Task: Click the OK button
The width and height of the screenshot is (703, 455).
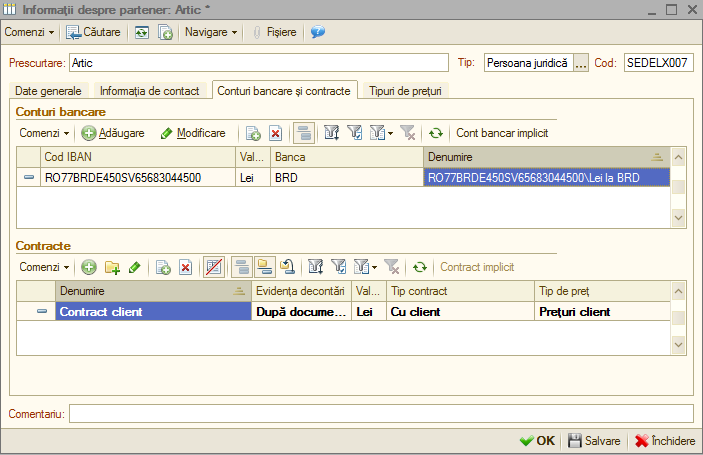Action: point(537,441)
